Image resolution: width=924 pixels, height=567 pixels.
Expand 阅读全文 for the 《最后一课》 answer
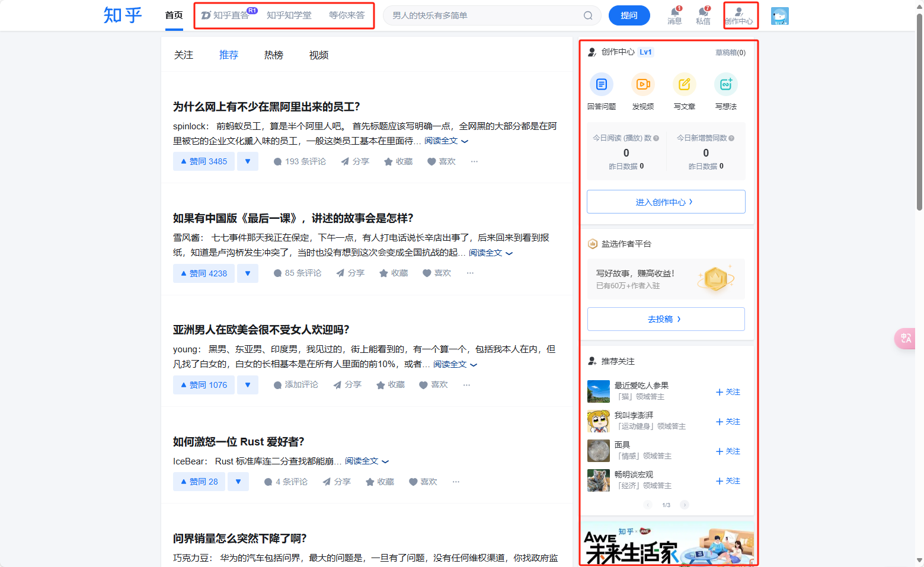pyautogui.click(x=491, y=253)
